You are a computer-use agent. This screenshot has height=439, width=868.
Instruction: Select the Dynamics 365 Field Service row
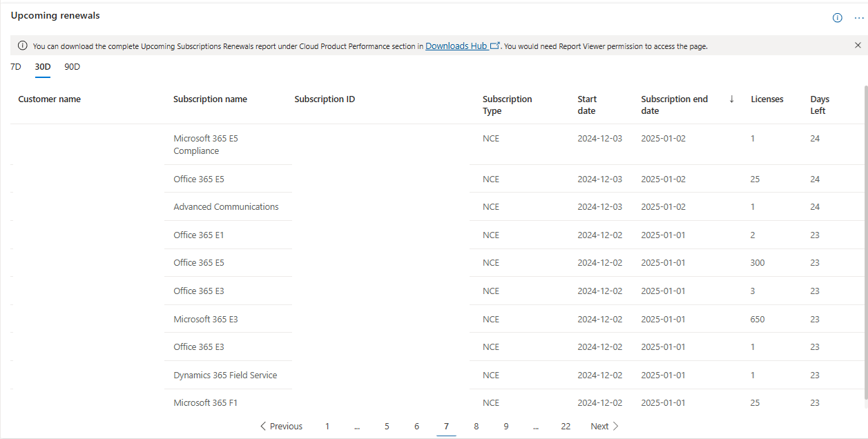click(225, 375)
